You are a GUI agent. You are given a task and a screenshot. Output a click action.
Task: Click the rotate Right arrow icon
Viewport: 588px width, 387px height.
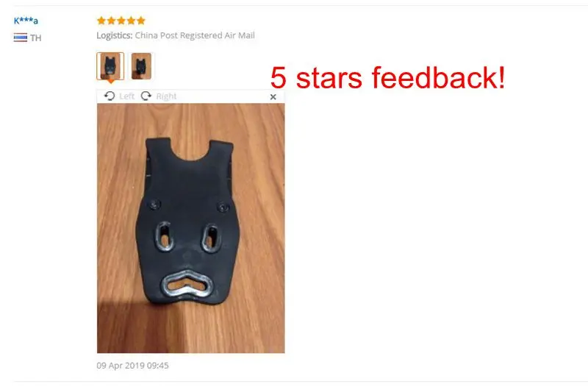point(146,96)
